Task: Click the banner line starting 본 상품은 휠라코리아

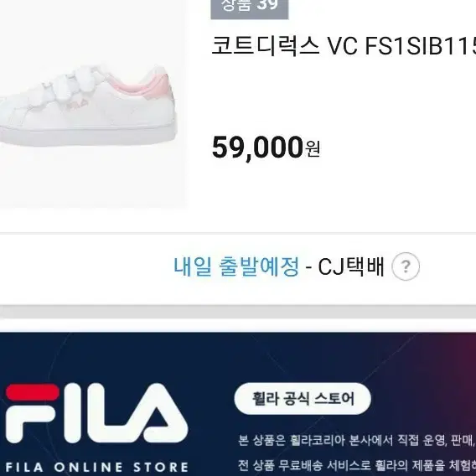Action: (357, 440)
